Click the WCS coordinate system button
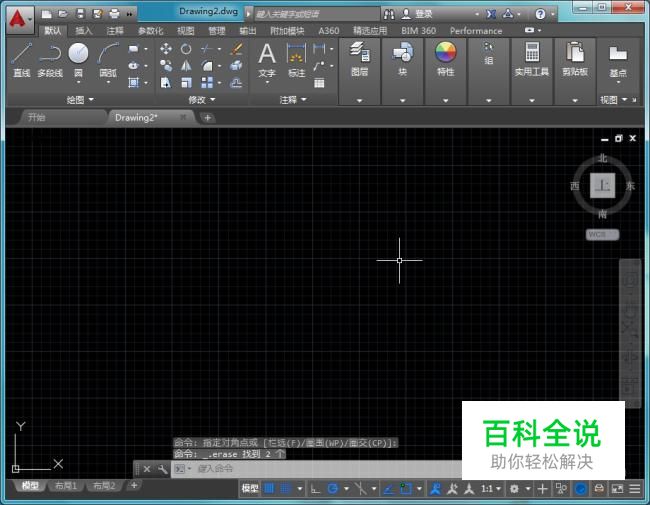Image resolution: width=650 pixels, height=505 pixels. 602,235
